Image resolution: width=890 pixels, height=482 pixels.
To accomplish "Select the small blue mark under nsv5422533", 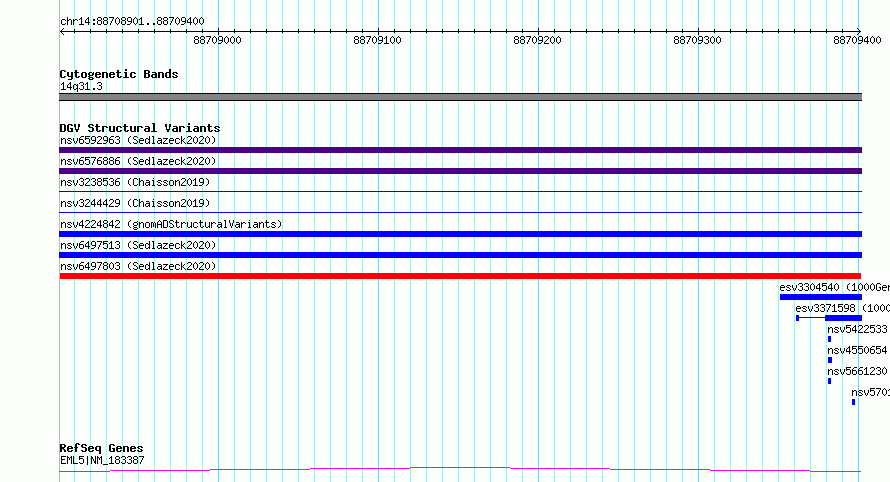I will [829, 339].
